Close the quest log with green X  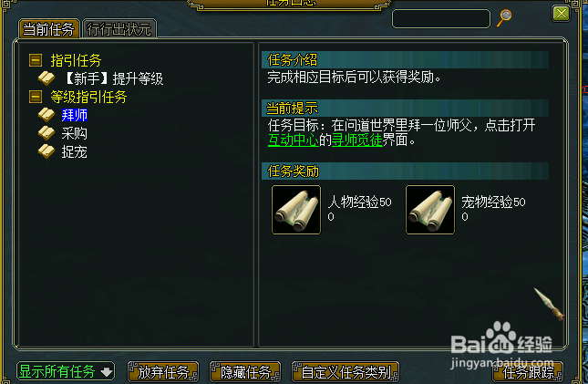point(561,14)
